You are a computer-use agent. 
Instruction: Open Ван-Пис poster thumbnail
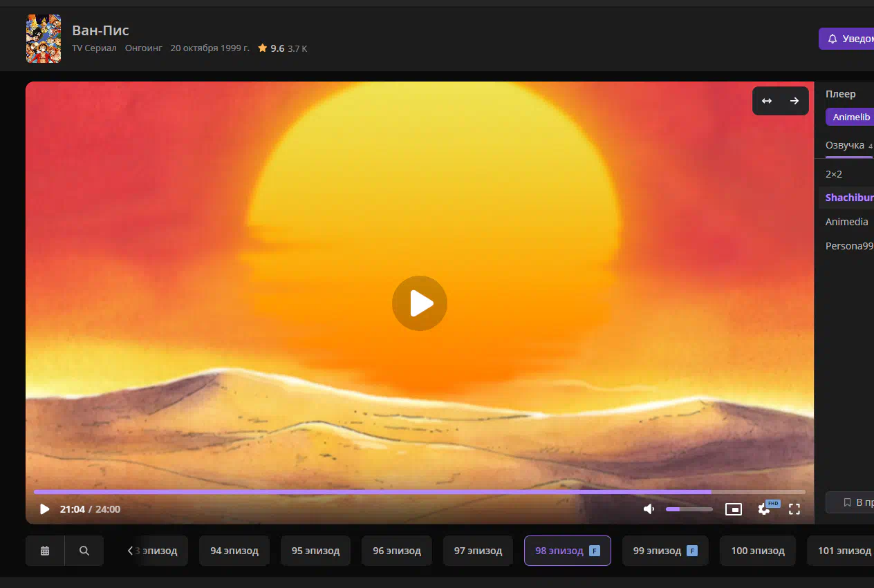pos(44,39)
